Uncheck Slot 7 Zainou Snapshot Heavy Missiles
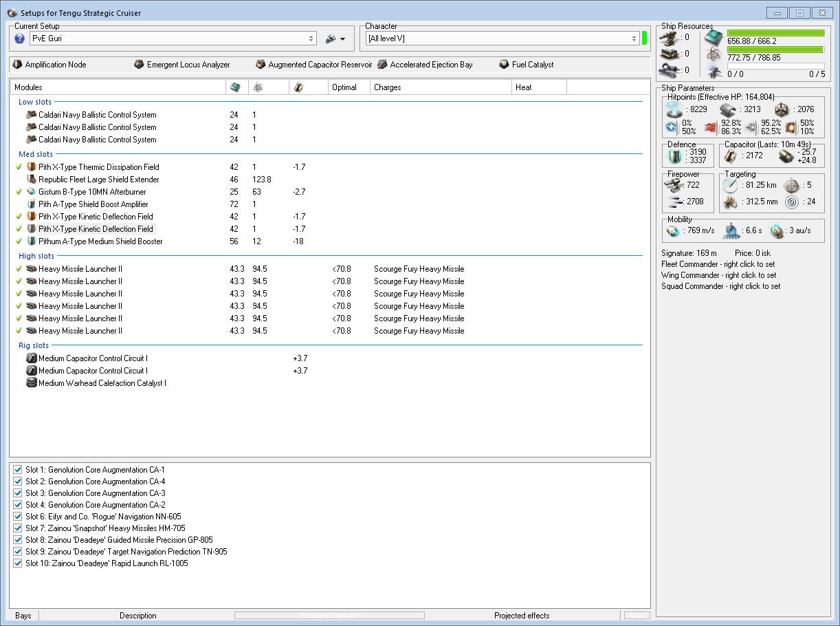 (18, 528)
